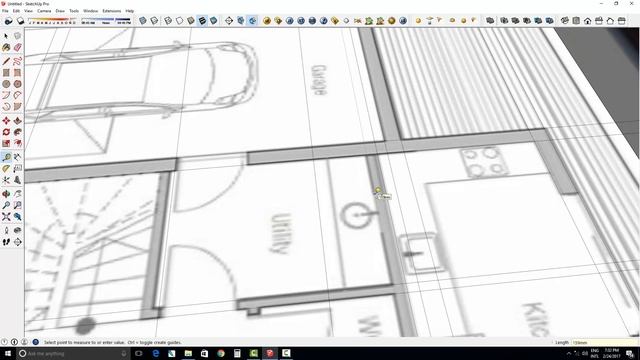Select the 3D Text tool

(18, 180)
